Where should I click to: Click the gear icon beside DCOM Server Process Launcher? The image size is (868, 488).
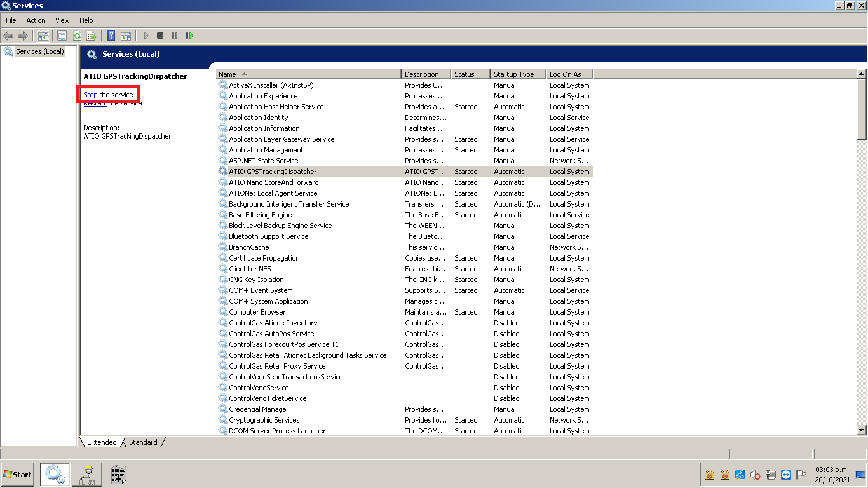tap(222, 431)
